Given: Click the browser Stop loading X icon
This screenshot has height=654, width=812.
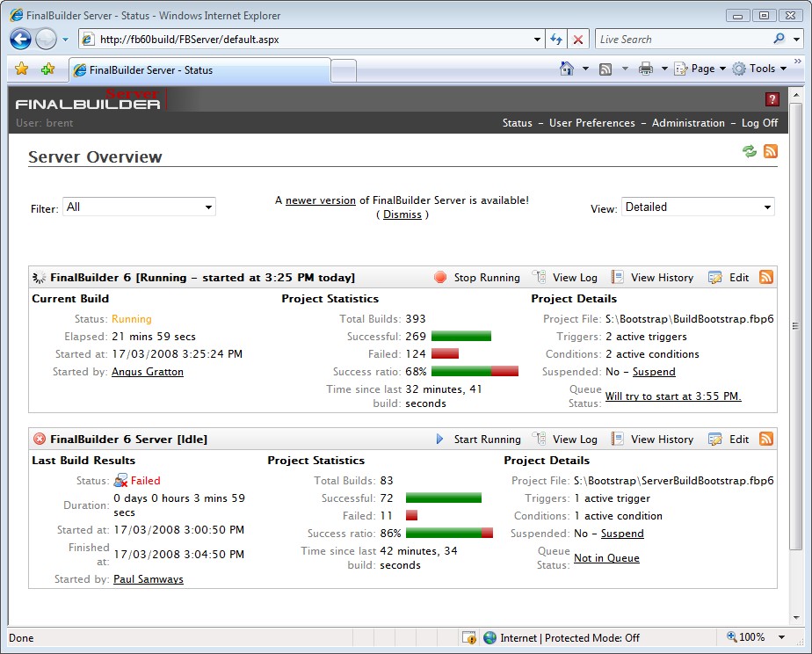Looking at the screenshot, I should 578,40.
